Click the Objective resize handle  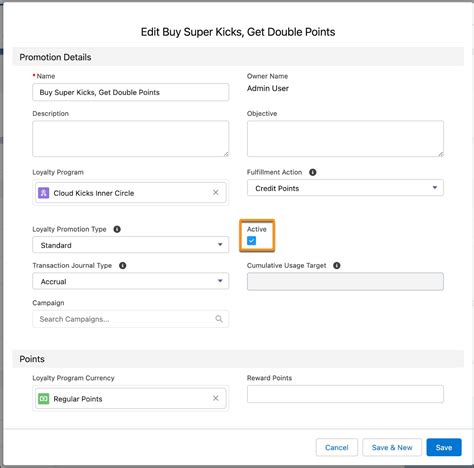tap(441, 154)
